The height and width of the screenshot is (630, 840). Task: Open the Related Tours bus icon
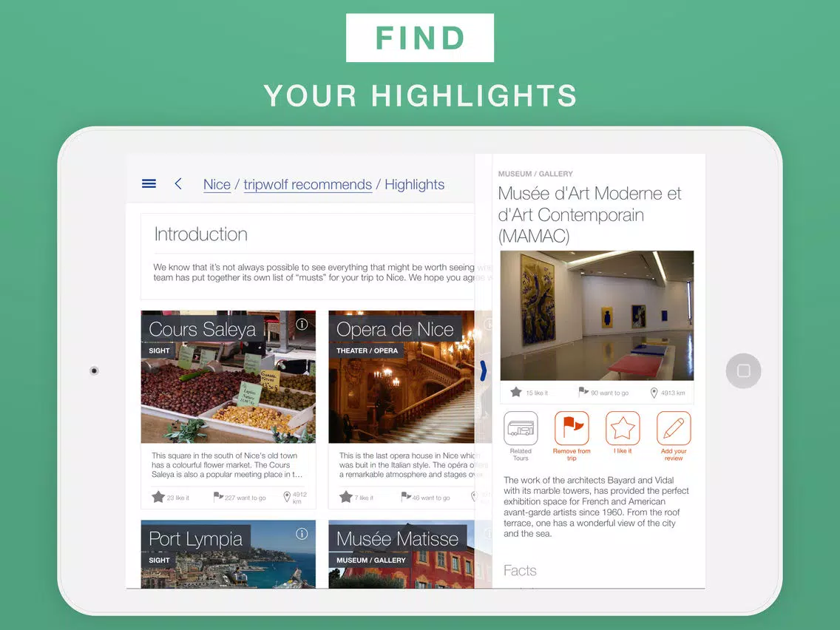click(x=521, y=429)
